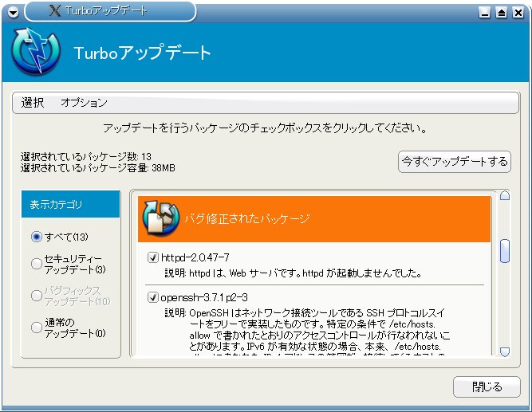The width and height of the screenshot is (532, 412).
Task: Select the セキュリティーアップデート(3) radio button
Action: pos(37,264)
